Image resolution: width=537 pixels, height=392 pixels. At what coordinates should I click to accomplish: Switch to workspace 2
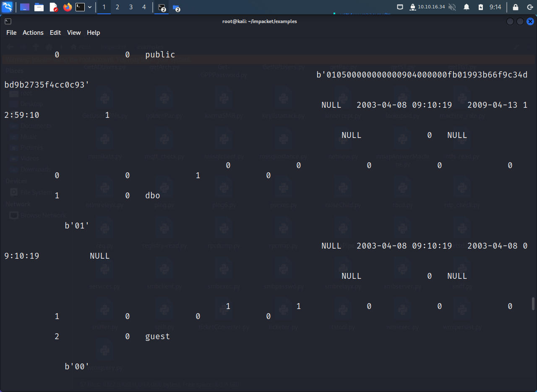point(117,7)
